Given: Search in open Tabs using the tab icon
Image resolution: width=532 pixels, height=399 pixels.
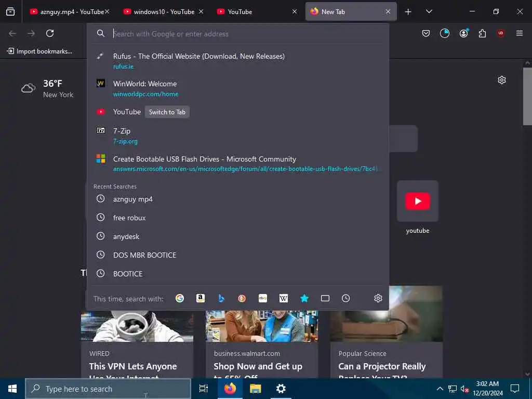Looking at the screenshot, I should point(325,298).
